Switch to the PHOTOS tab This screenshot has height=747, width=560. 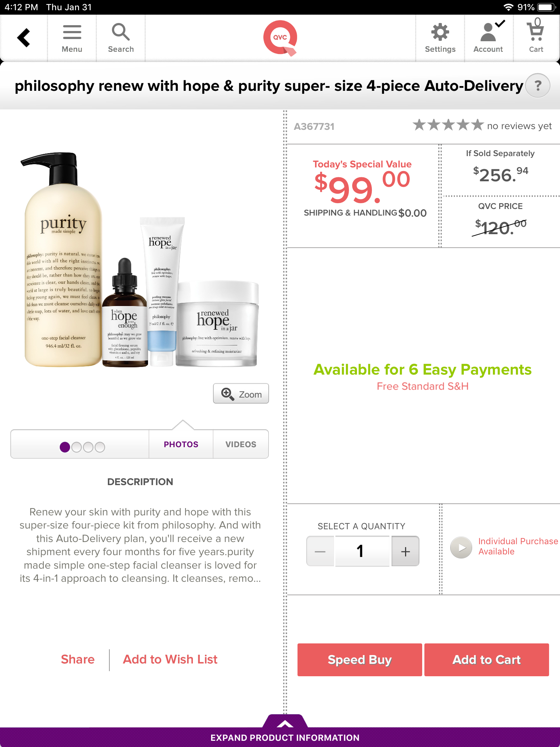click(x=181, y=444)
